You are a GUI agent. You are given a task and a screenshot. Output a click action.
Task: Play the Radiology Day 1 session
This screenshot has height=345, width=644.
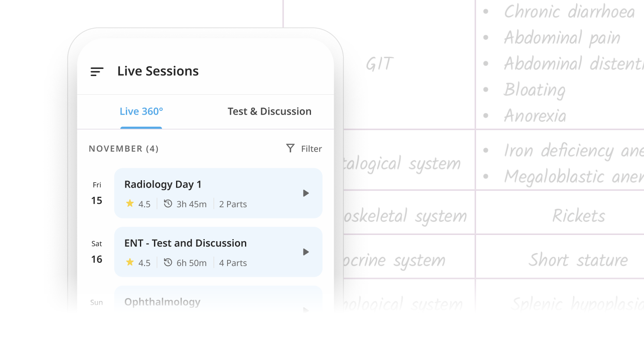point(306,193)
